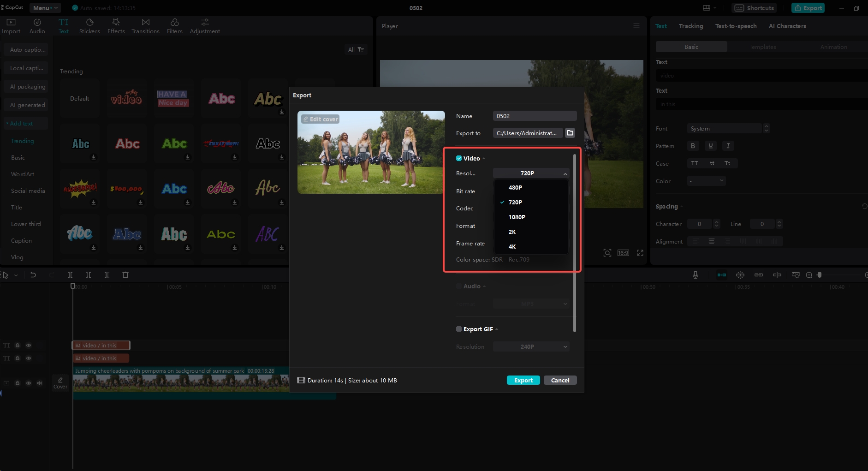868x471 pixels.
Task: Click inside the export Name field
Action: pos(534,116)
